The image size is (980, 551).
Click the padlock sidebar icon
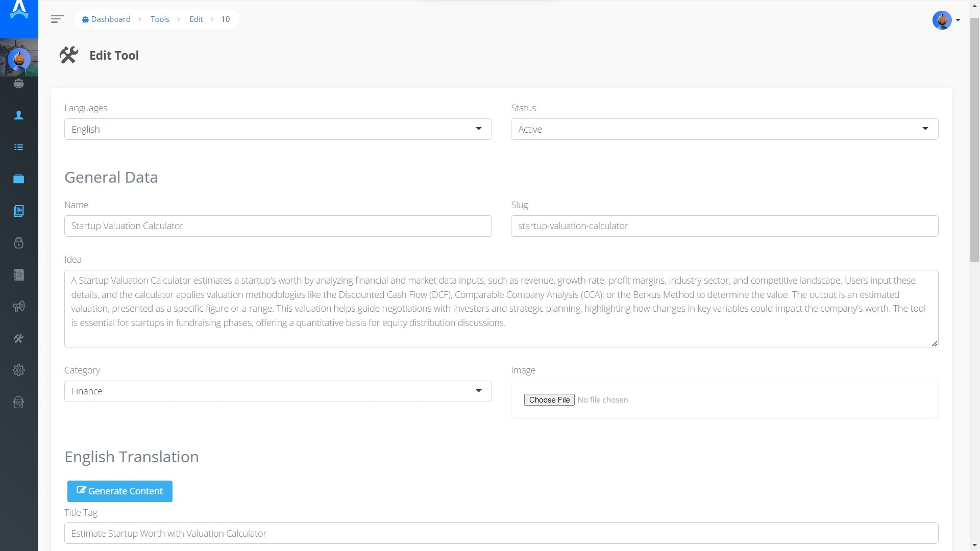[x=19, y=243]
